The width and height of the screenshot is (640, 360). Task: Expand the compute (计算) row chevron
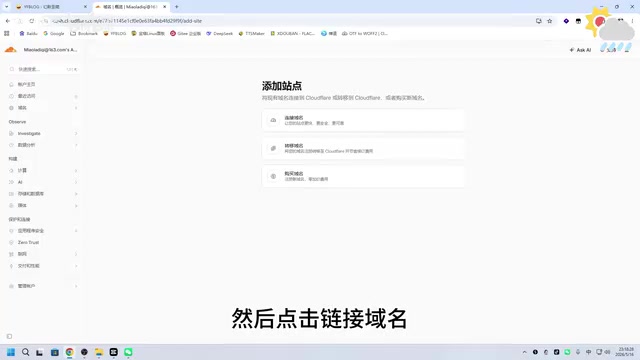click(x=76, y=171)
